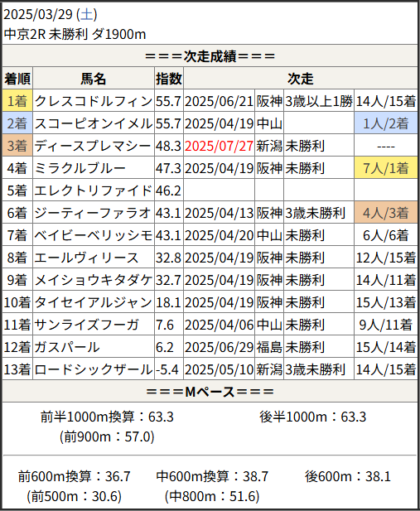
Task: Click the 4人/3着 result cell
Action: point(386,213)
